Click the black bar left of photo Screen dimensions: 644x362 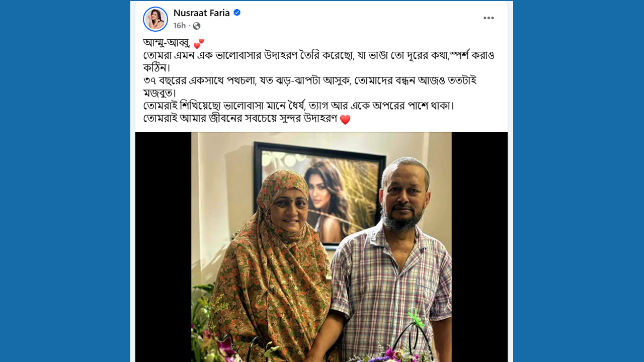pyautogui.click(x=163, y=247)
